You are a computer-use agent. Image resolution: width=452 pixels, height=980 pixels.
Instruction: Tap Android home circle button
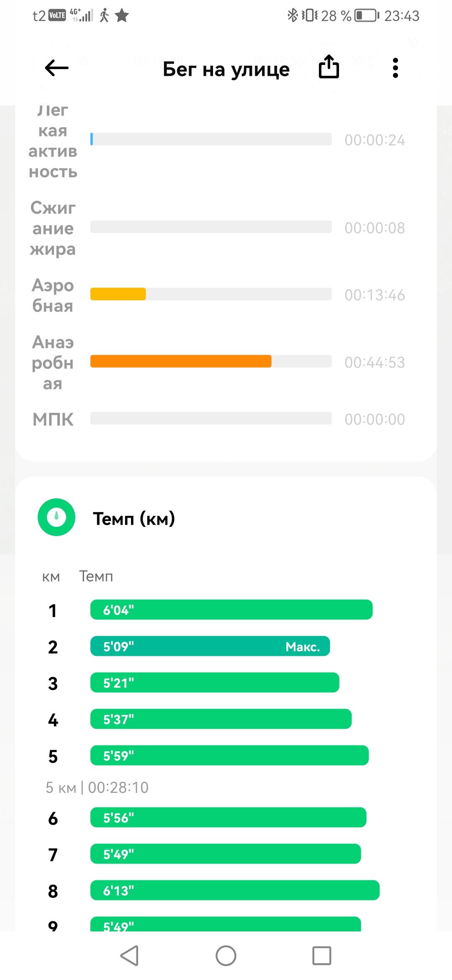click(x=226, y=956)
